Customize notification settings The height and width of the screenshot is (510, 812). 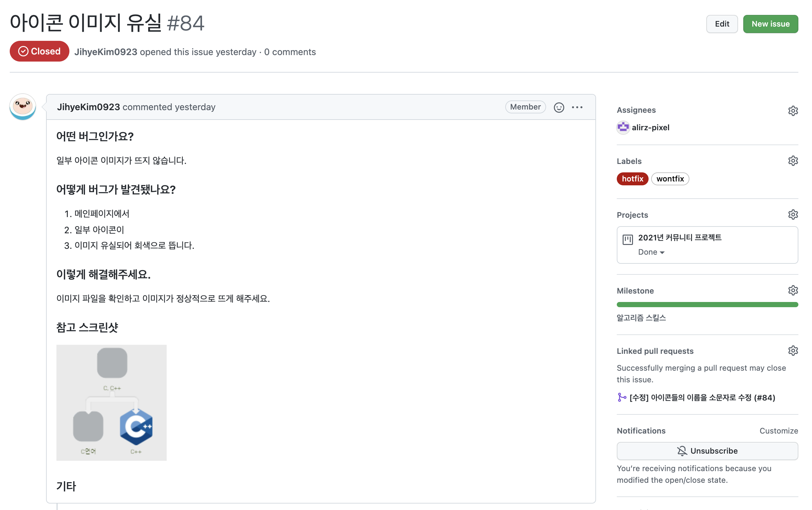779,431
